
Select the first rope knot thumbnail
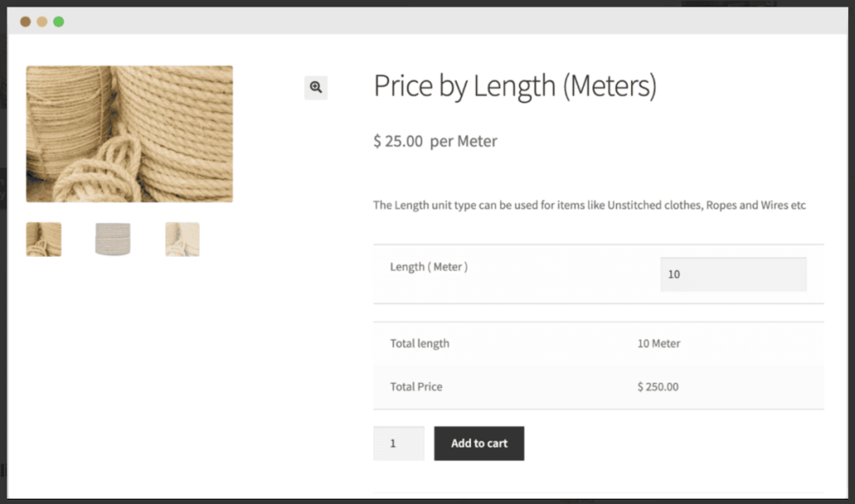tap(43, 239)
